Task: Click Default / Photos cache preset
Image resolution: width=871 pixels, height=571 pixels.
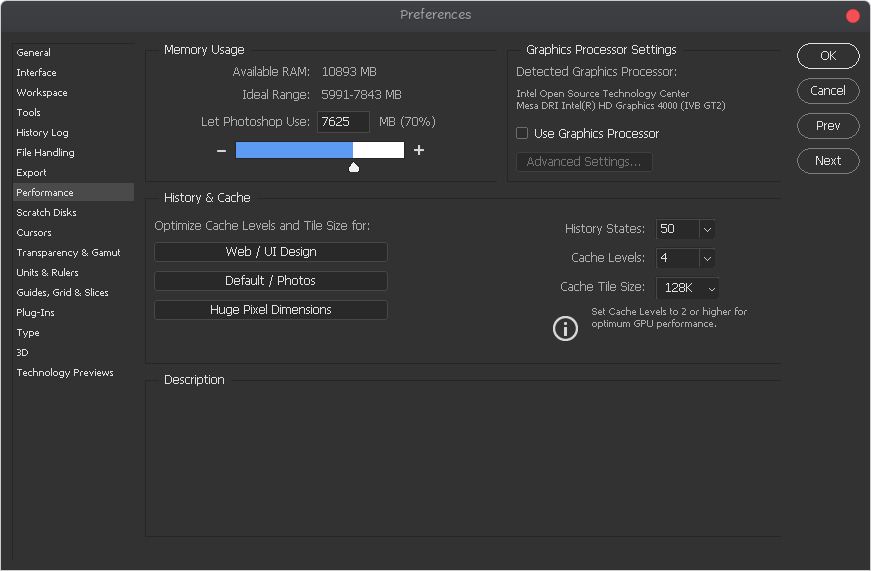Action: 271,281
